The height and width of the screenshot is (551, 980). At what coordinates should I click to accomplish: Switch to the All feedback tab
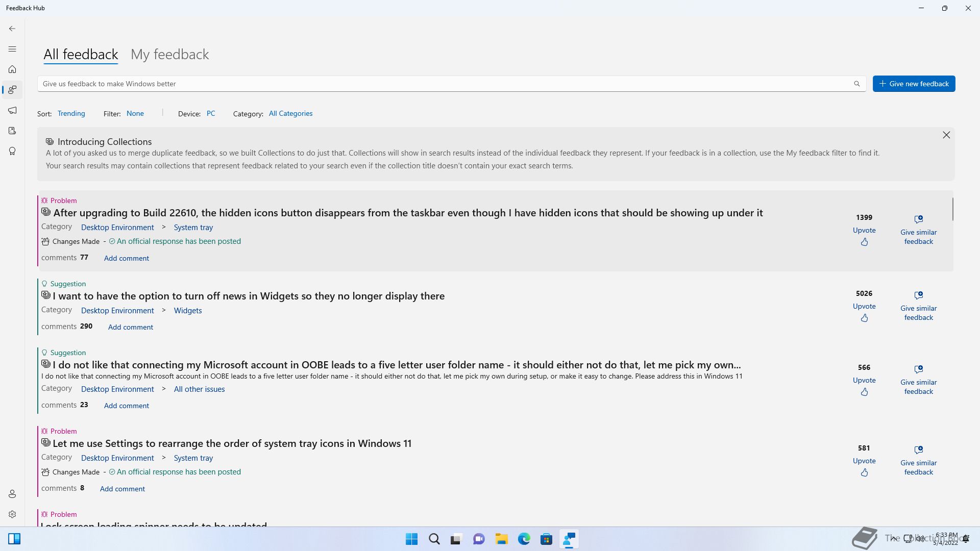(81, 55)
